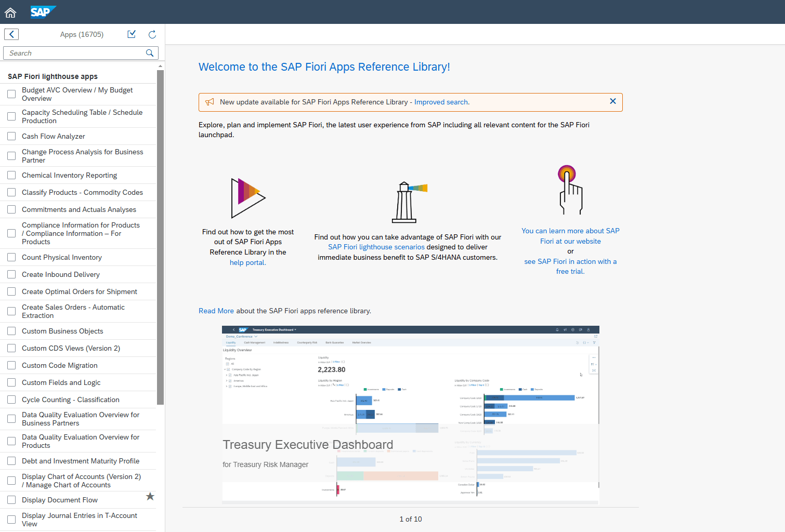785x532 pixels.
Task: Enable Chemical Inventory Reporting checkbox
Action: 11,175
